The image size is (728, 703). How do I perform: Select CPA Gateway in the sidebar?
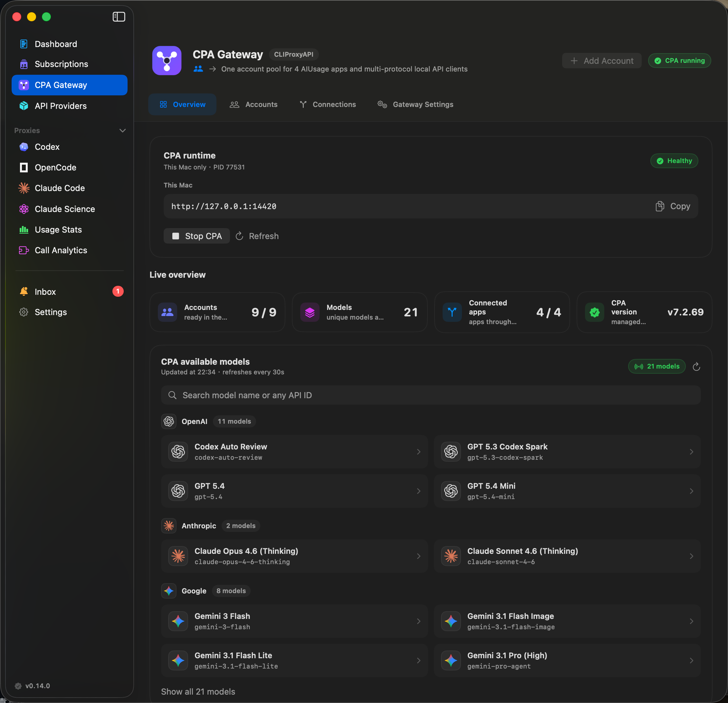(x=70, y=85)
